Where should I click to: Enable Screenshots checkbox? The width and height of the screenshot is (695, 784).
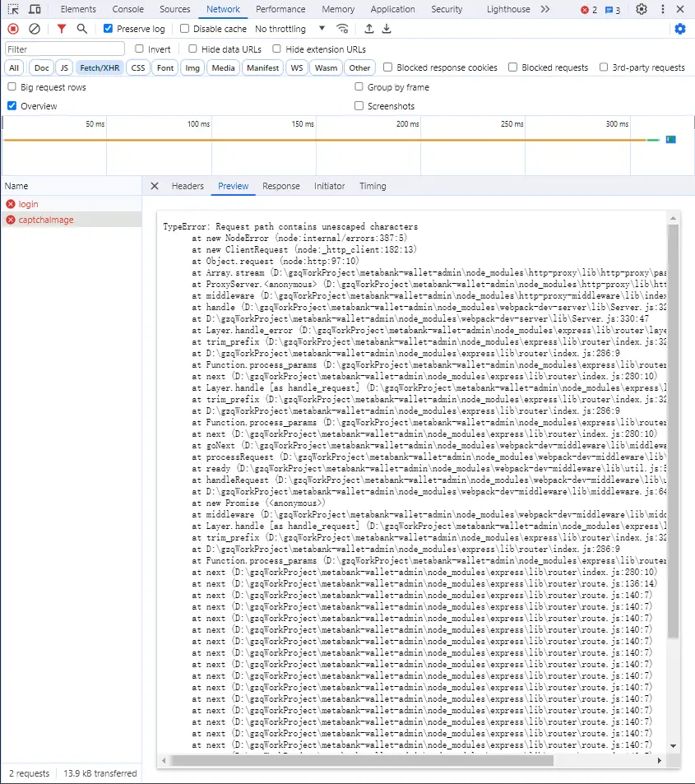tap(359, 105)
